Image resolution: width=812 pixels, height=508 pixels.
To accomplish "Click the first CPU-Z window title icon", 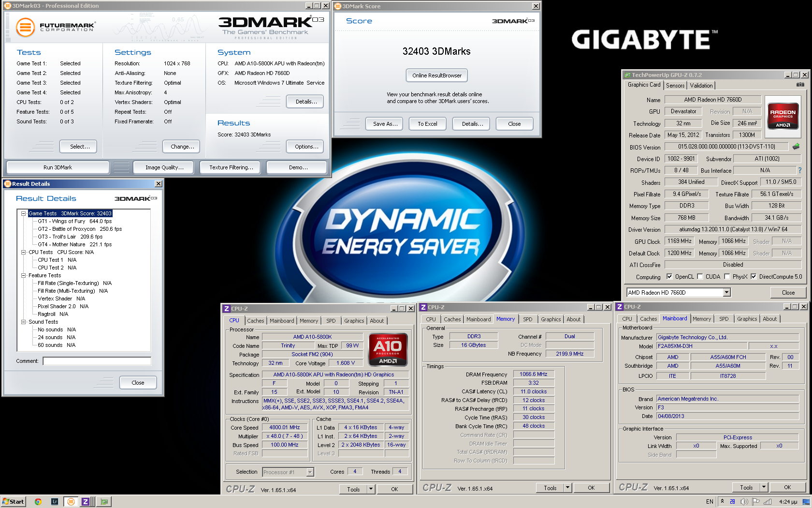I will pyautogui.click(x=226, y=309).
